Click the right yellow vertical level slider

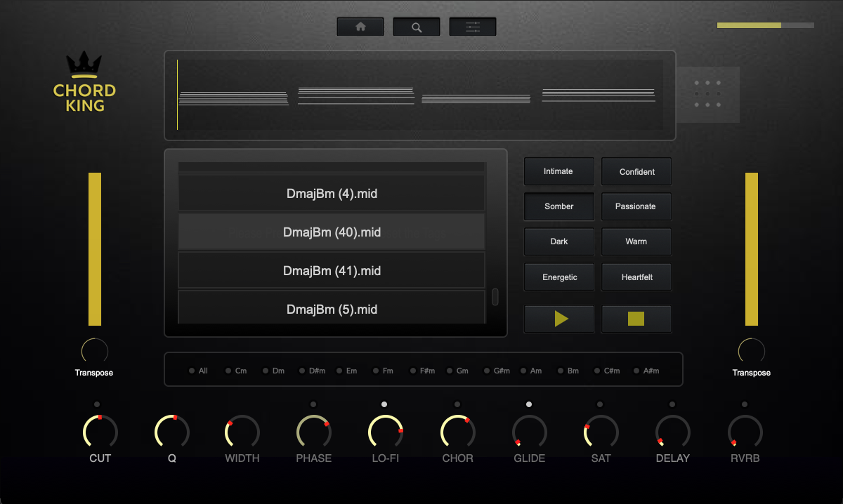pyautogui.click(x=752, y=249)
